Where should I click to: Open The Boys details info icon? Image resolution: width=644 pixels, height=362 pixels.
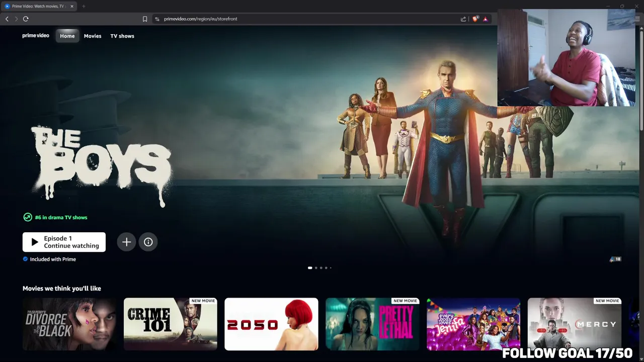148,242
